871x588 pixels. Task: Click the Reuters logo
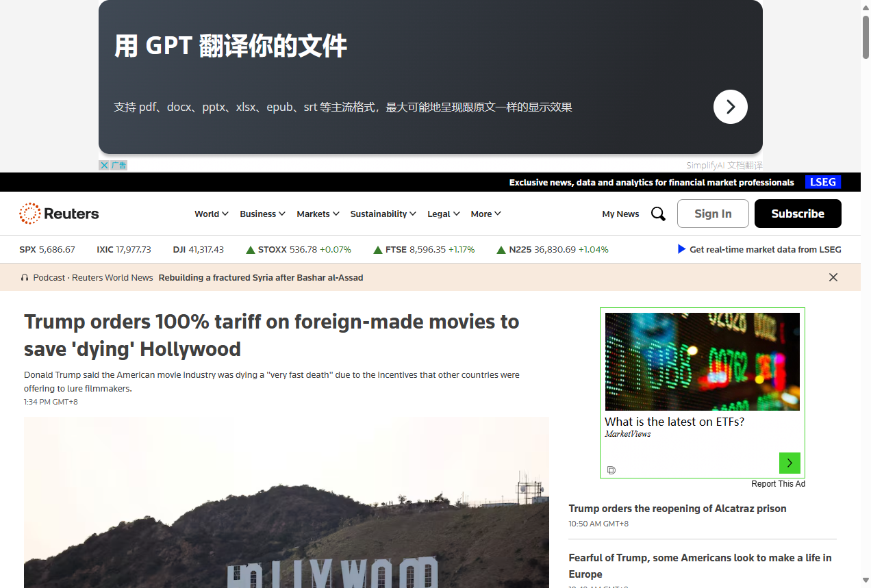tap(59, 214)
